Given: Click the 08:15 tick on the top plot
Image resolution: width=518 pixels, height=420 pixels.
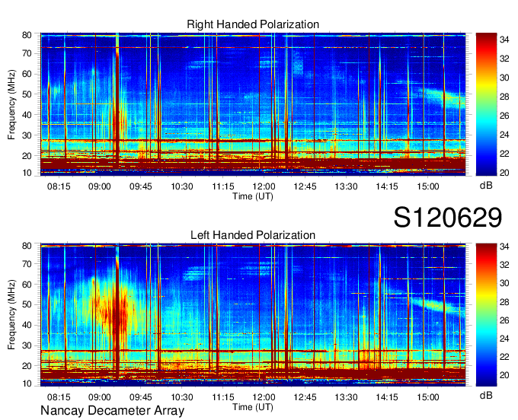Looking at the screenshot, I should pos(59,186).
